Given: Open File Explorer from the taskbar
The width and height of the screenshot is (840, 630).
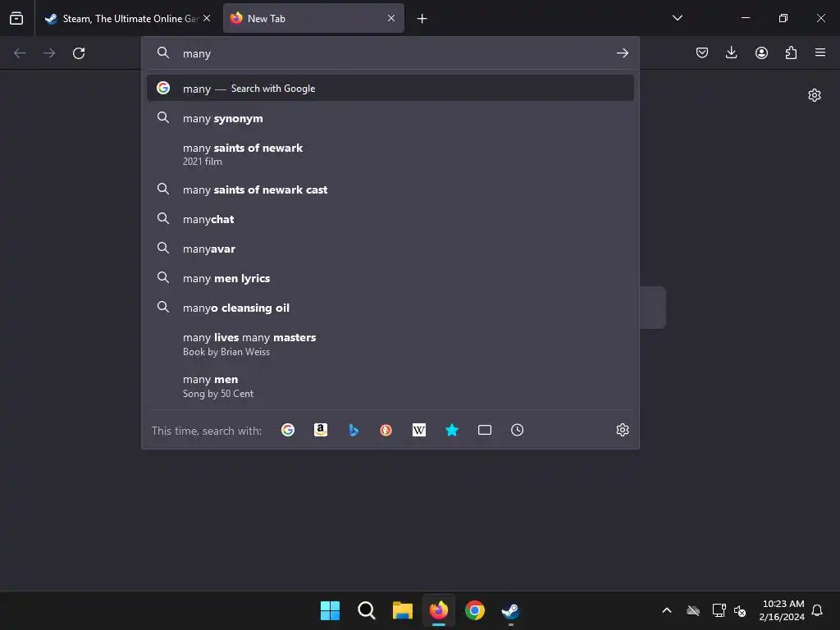Looking at the screenshot, I should pos(402,610).
